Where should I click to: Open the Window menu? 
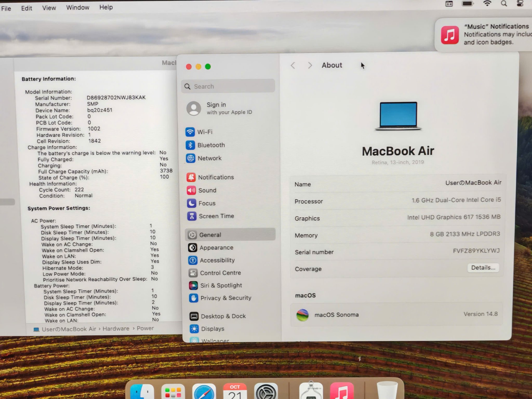click(x=78, y=7)
